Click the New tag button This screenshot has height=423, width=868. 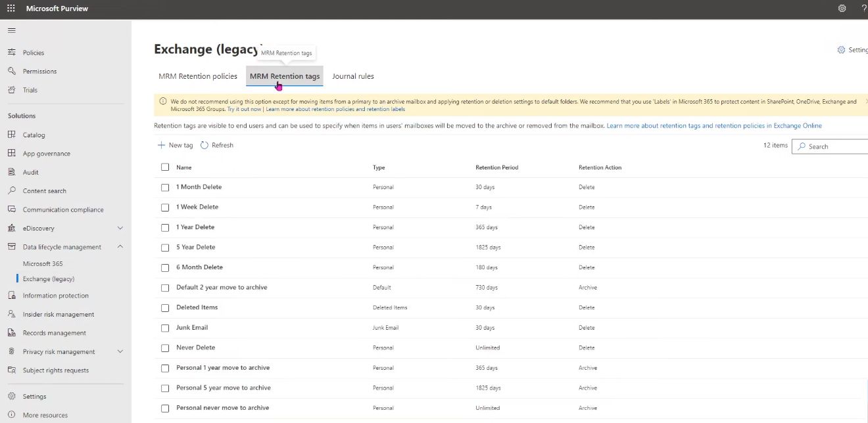coord(175,145)
